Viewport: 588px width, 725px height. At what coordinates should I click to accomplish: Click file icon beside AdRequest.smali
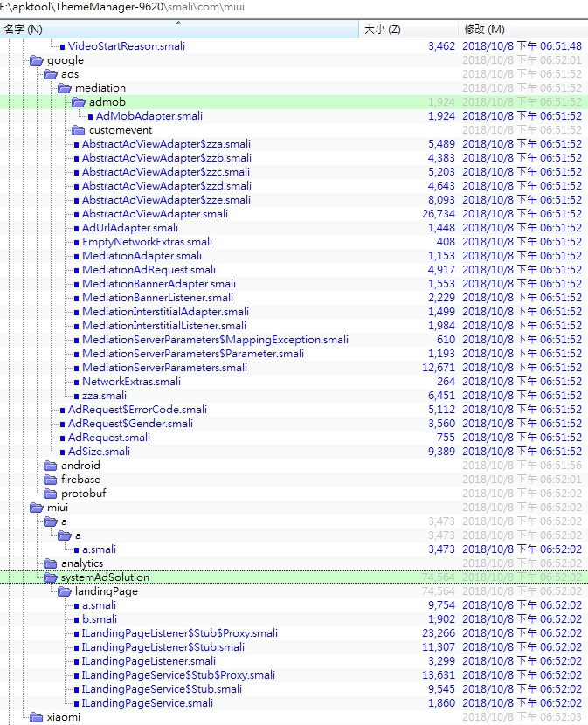click(62, 438)
